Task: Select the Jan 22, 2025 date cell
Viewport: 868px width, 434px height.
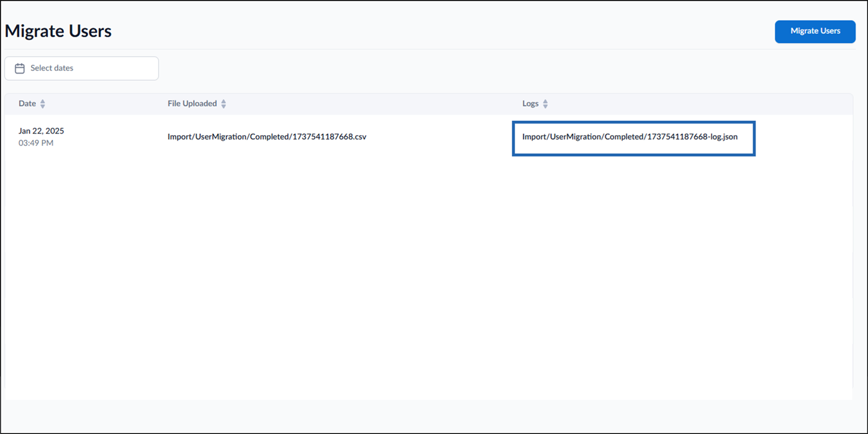Action: [x=41, y=131]
